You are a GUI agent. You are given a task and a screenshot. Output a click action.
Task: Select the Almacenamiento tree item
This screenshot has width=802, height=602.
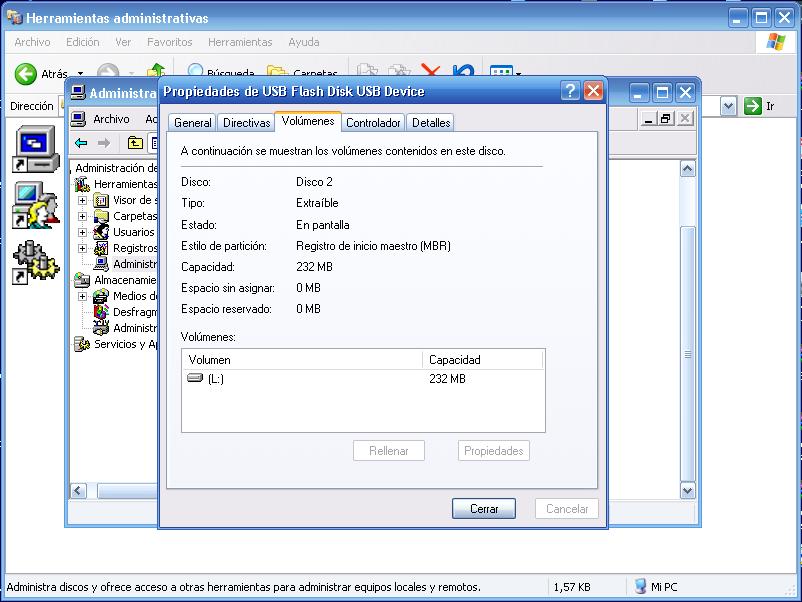point(125,280)
